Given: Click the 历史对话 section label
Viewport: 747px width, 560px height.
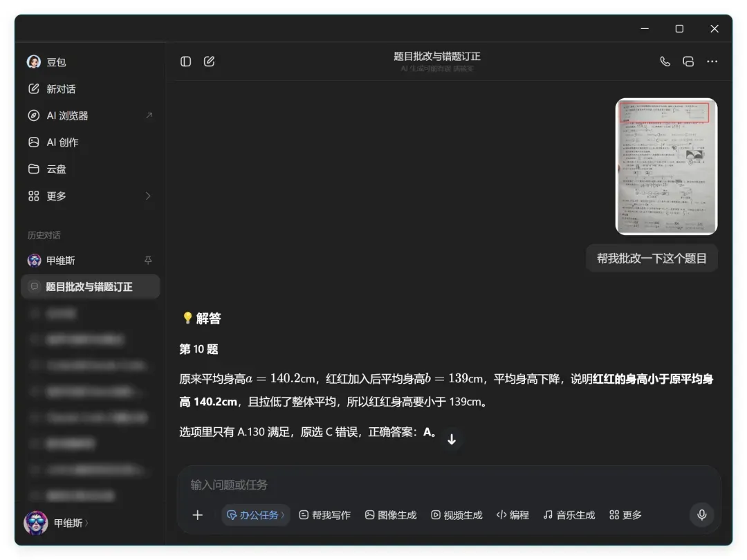Looking at the screenshot, I should (44, 235).
